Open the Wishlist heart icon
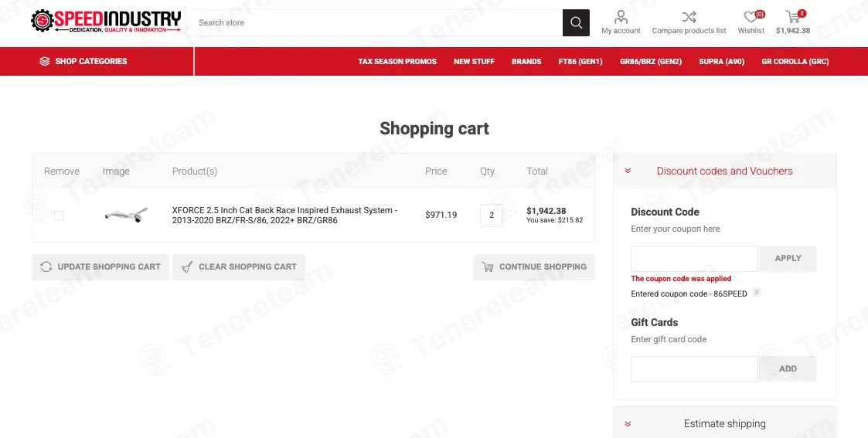Viewport: 868px width, 438px height. pyautogui.click(x=751, y=16)
